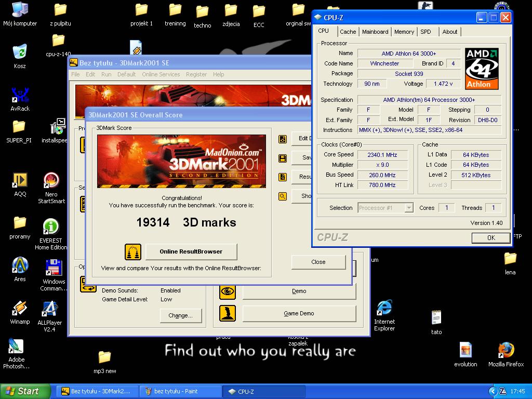Click OK in the CPU-Z window
Screen dimensions: 532x399
coord(491,238)
